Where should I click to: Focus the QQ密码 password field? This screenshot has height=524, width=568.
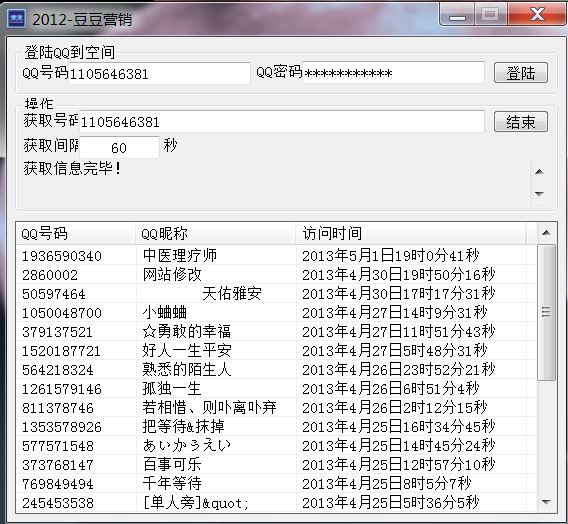point(393,73)
